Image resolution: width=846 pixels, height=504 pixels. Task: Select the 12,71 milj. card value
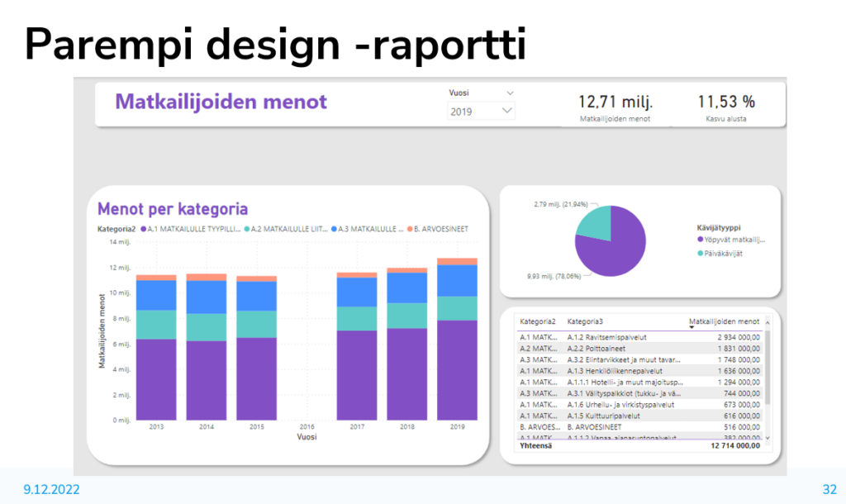click(615, 102)
